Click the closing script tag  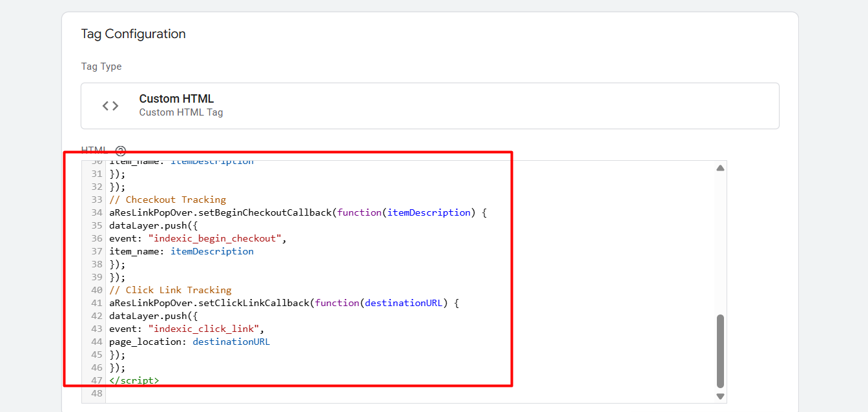click(134, 380)
